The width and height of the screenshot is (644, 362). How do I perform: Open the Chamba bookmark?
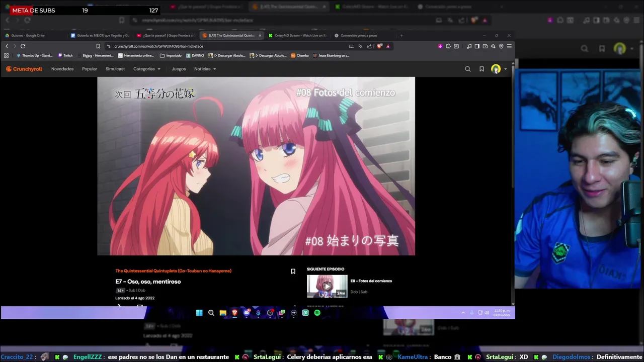coord(300,56)
